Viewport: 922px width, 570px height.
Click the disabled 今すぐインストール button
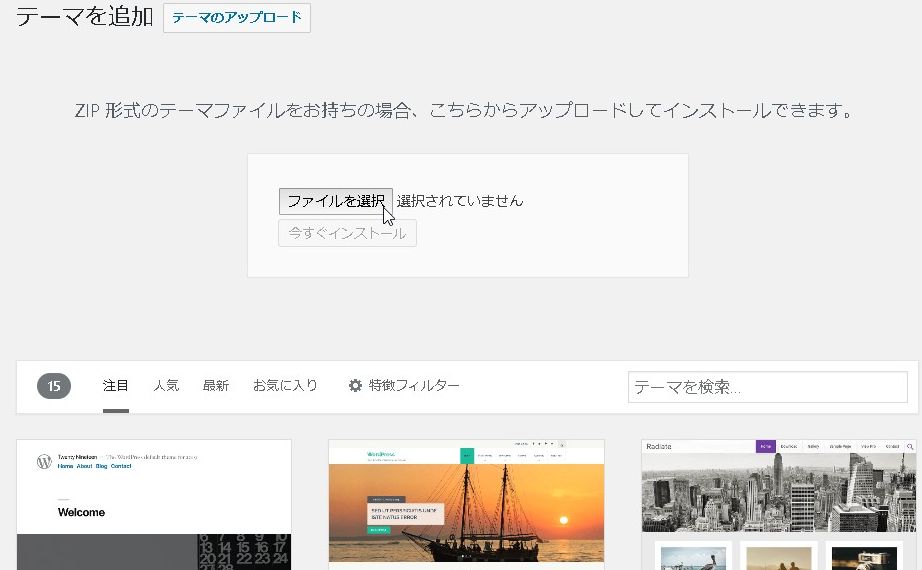[347, 233]
